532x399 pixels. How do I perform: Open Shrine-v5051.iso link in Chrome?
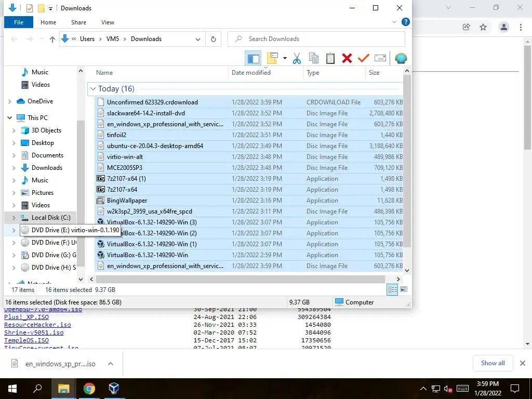point(34,332)
